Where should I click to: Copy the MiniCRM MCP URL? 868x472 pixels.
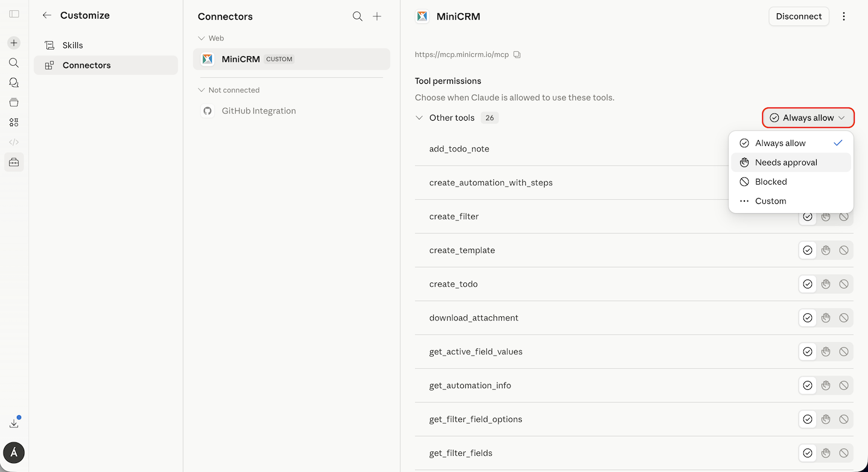(517, 54)
